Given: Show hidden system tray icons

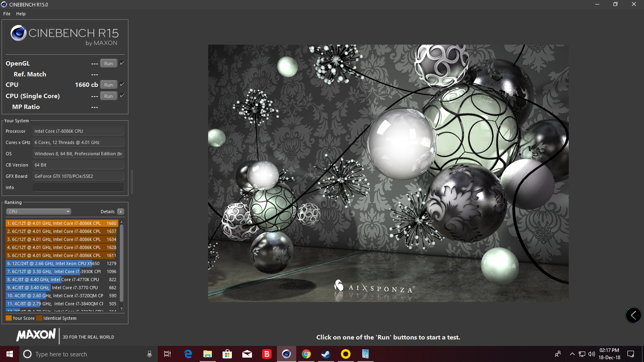Looking at the screenshot, I should (x=572, y=354).
